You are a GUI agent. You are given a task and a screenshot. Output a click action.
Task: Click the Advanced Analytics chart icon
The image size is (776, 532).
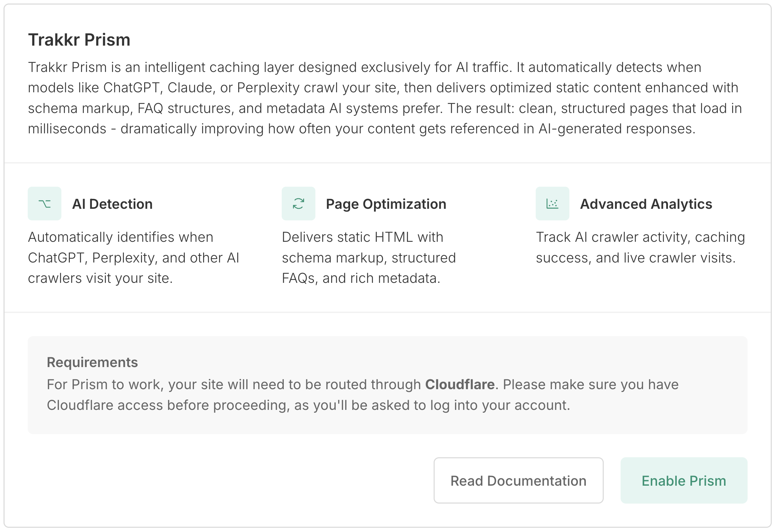552,204
